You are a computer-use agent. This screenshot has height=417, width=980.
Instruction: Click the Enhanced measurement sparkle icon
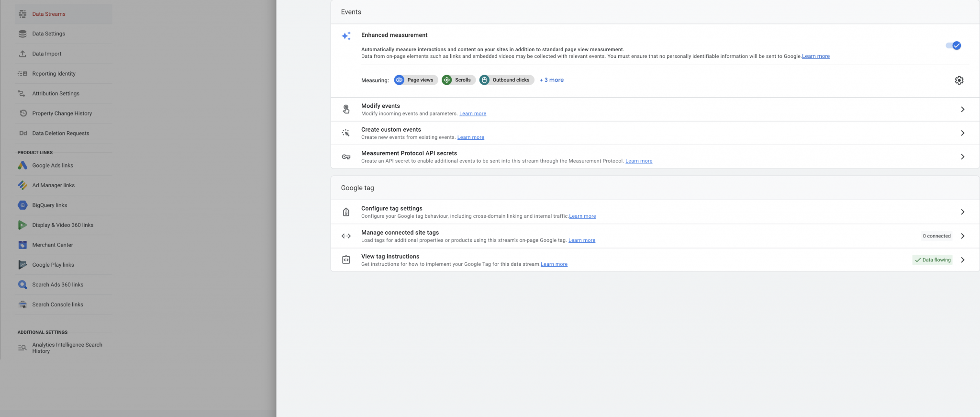click(x=346, y=36)
